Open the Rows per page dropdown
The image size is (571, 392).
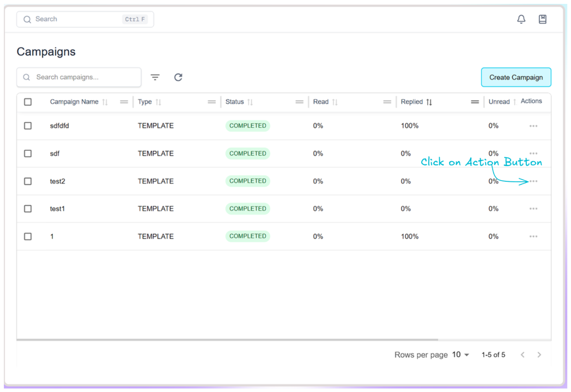(x=460, y=355)
